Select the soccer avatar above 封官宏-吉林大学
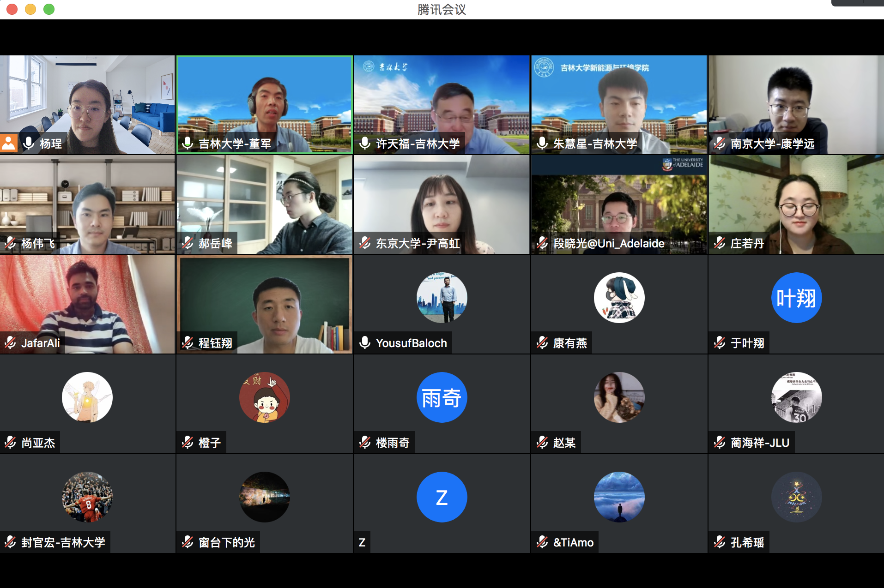The width and height of the screenshot is (884, 588). pos(87,497)
